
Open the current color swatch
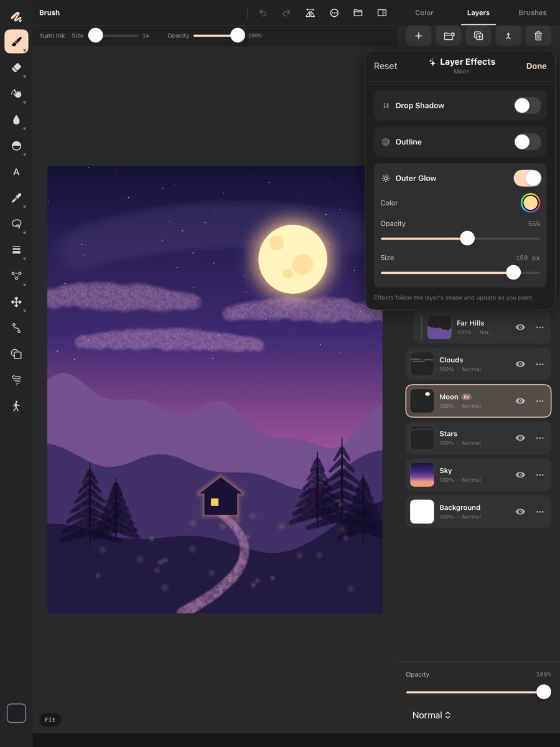coord(16,713)
